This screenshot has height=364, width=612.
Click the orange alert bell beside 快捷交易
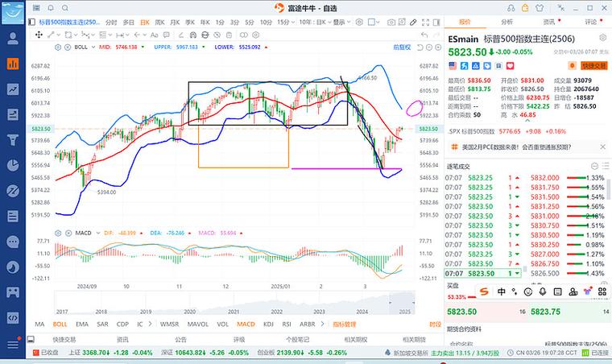click(573, 65)
